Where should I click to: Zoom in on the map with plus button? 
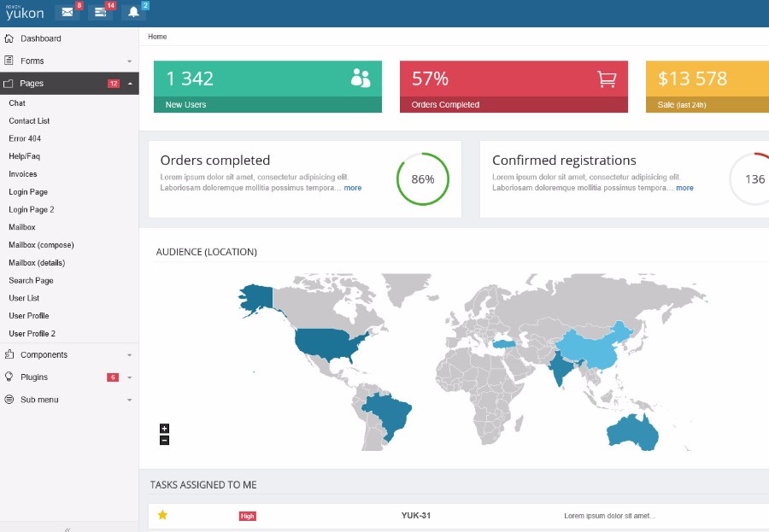point(164,429)
